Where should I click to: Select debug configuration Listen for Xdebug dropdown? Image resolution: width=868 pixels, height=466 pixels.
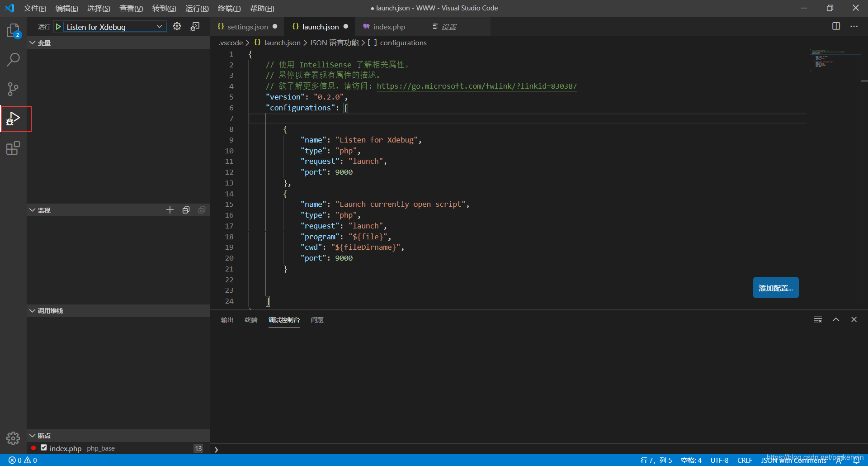coord(115,27)
